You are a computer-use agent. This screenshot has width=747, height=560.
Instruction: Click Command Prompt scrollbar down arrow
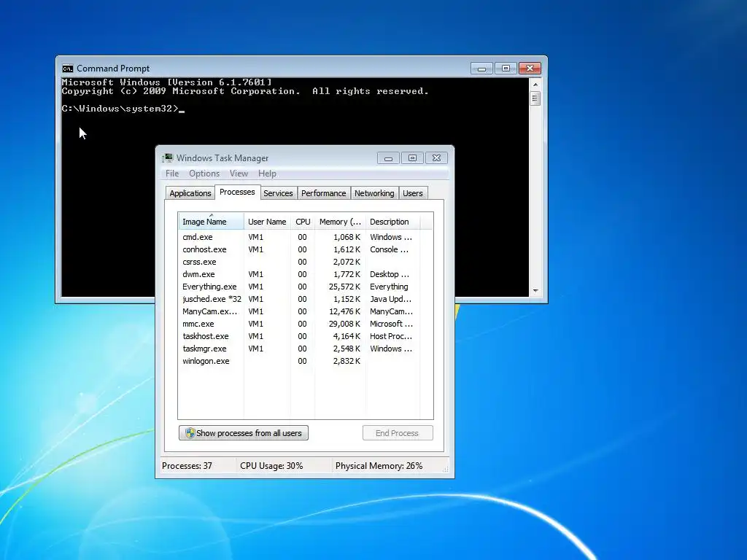535,290
